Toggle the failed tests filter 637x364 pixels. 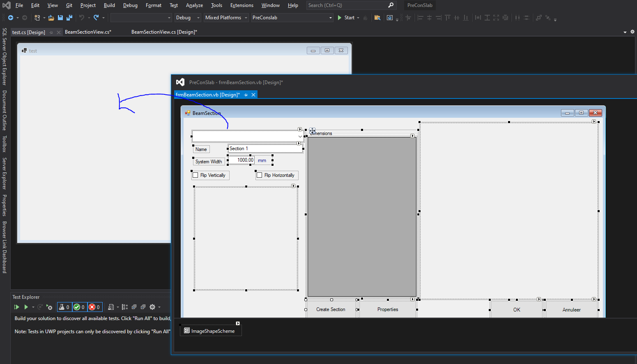coord(94,307)
